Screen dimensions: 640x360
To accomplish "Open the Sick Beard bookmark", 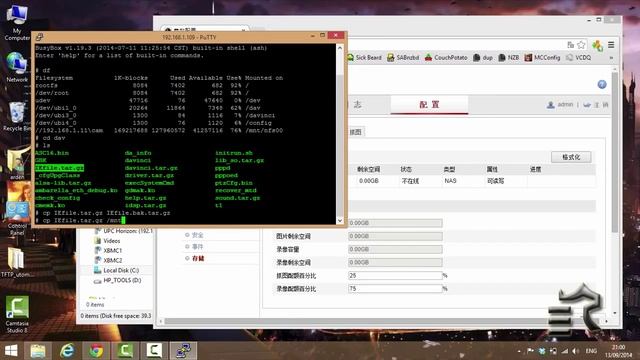I will pyautogui.click(x=364, y=58).
